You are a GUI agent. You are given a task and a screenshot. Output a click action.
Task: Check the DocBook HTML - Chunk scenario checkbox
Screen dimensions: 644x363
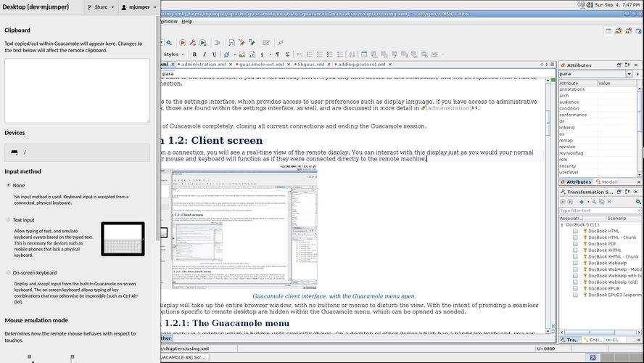pos(575,237)
